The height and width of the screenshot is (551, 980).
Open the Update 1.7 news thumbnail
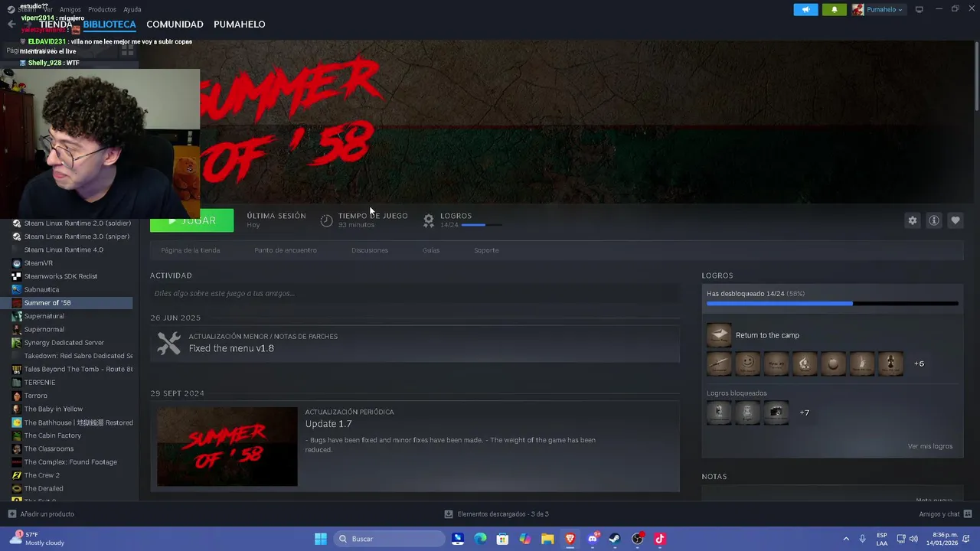(x=227, y=446)
